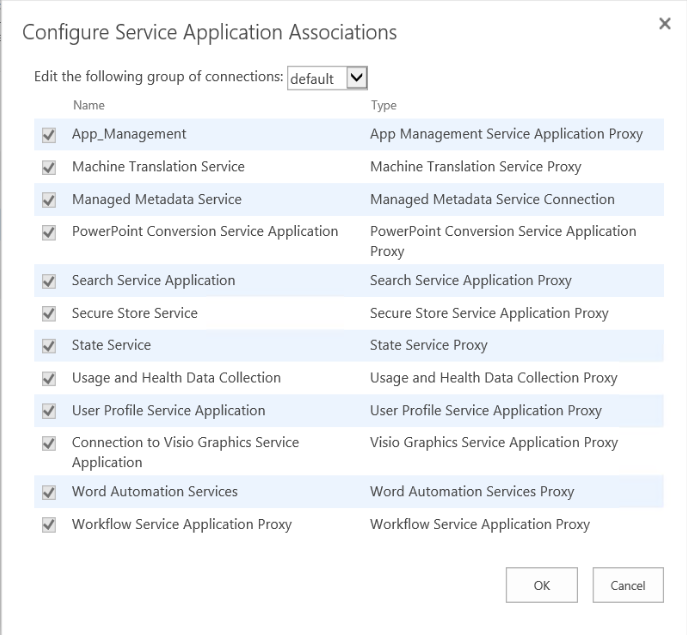
Task: Uncheck the Secure Store Service checkbox
Action: click(x=49, y=314)
